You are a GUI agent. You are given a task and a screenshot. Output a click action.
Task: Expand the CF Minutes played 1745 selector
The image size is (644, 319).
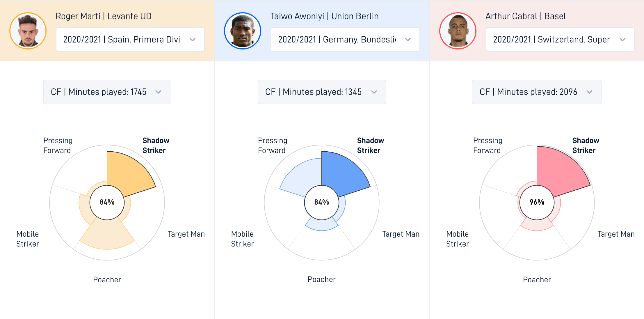(107, 92)
